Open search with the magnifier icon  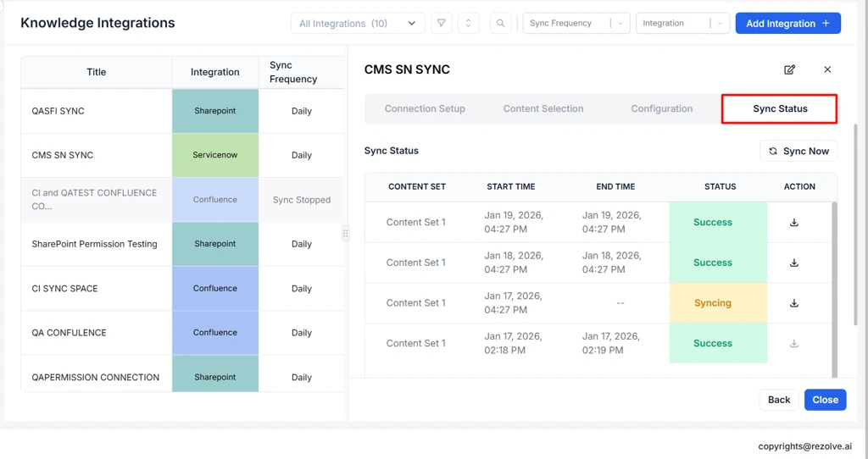click(x=500, y=24)
